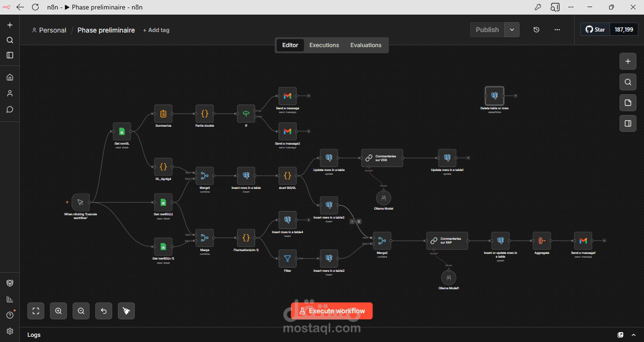This screenshot has height=342, width=644.
Task: Select the Ollama Model node
Action: pyautogui.click(x=384, y=198)
